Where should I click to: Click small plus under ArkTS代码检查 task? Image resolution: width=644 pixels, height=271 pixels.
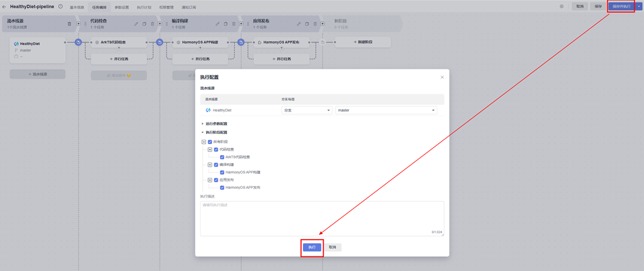[119, 48]
